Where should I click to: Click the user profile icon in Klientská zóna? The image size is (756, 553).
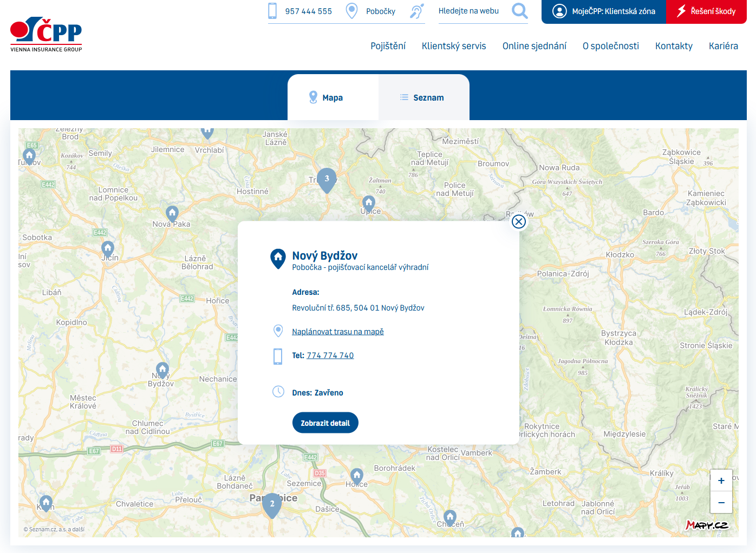point(559,11)
